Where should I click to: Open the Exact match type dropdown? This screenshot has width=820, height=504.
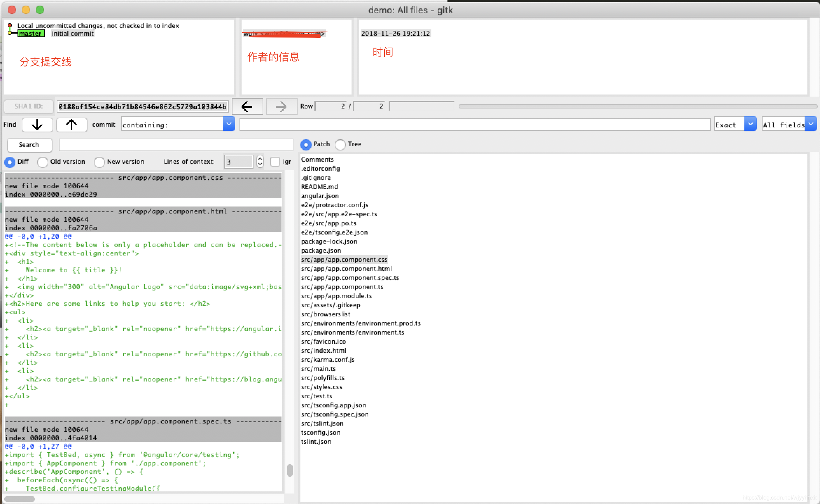pos(750,124)
